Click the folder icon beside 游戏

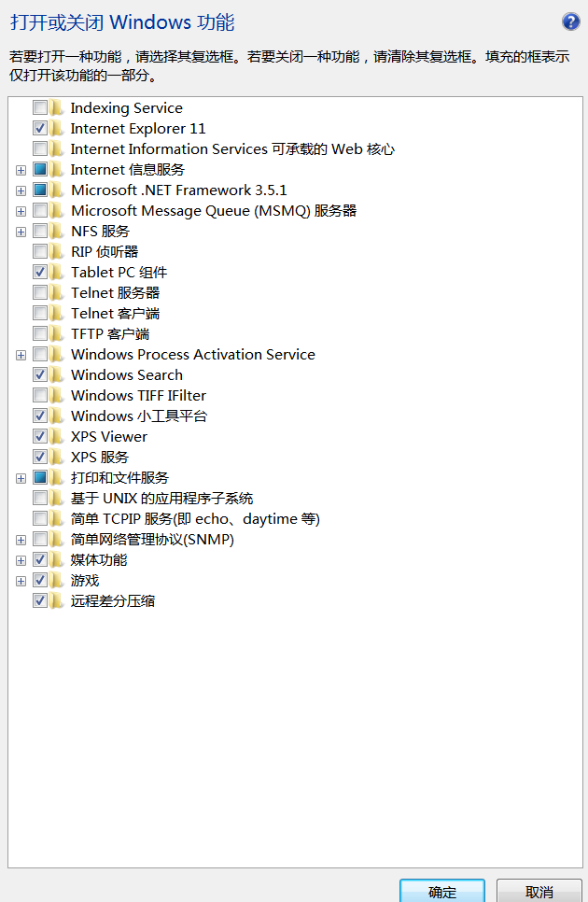pos(58,581)
